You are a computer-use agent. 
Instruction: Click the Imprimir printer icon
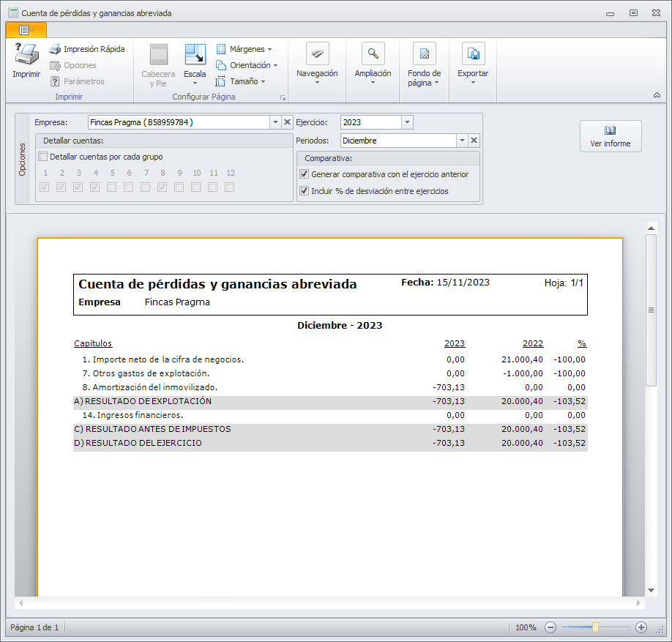coord(26,55)
